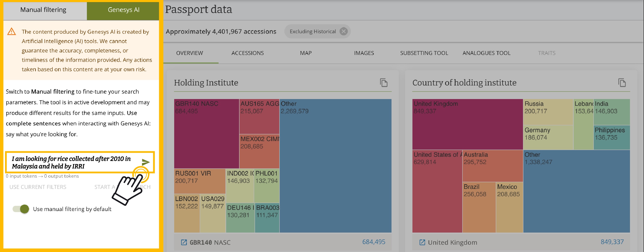Select the GBR140 NASC treemap tile
Viewport: 644px width, 252px height.
[x=206, y=134]
